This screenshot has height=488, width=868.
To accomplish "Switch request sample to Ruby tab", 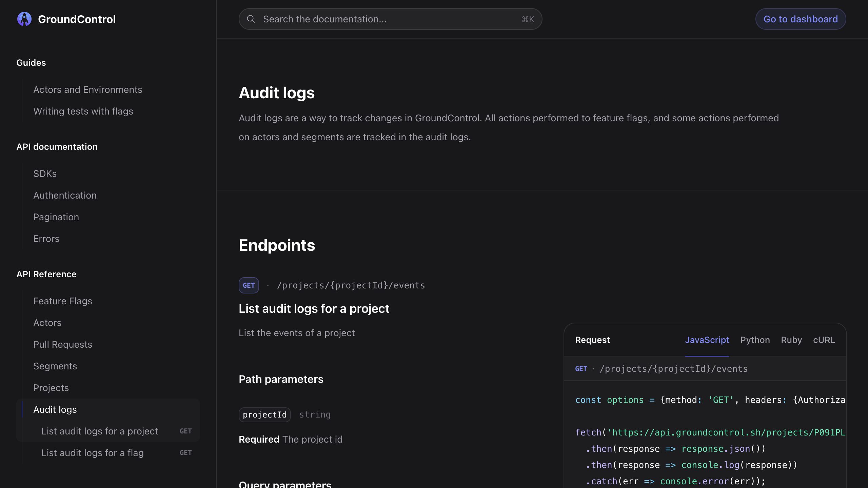I will (x=791, y=340).
